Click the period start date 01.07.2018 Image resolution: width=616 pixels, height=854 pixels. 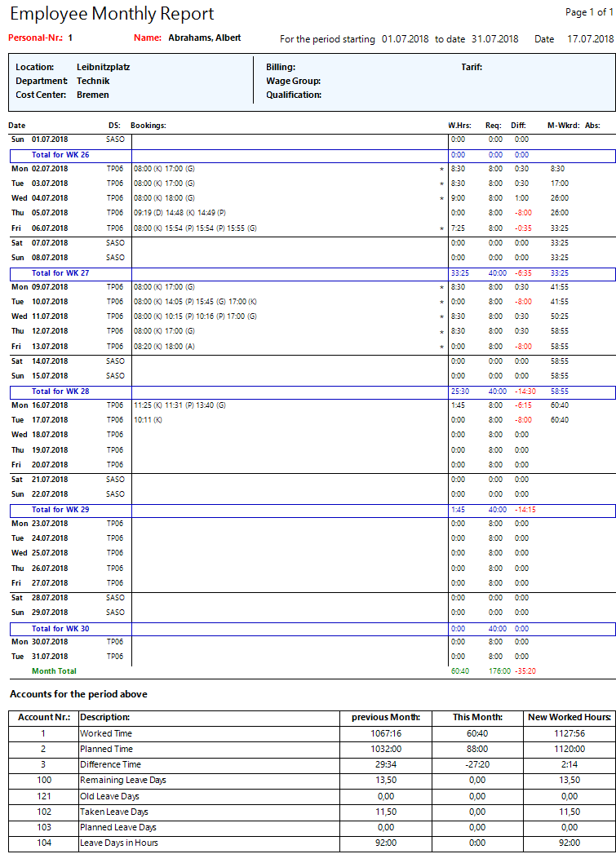(x=405, y=38)
